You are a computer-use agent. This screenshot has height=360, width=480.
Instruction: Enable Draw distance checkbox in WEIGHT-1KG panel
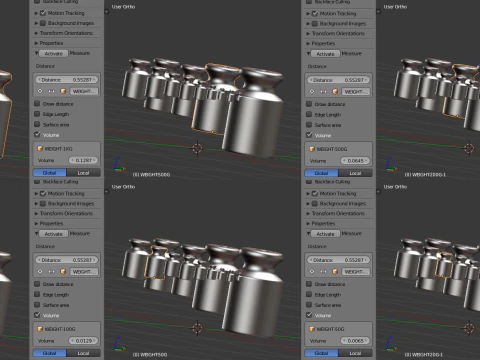pos(37,104)
